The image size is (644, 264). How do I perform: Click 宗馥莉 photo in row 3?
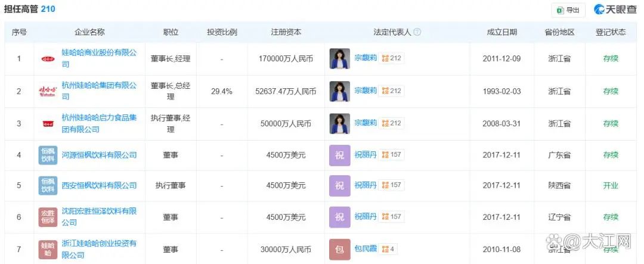[340, 123]
